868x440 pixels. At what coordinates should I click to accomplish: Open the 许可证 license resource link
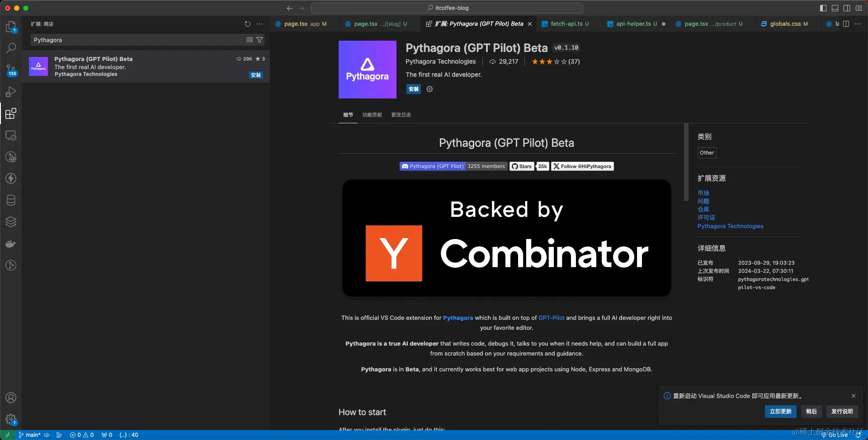point(706,217)
